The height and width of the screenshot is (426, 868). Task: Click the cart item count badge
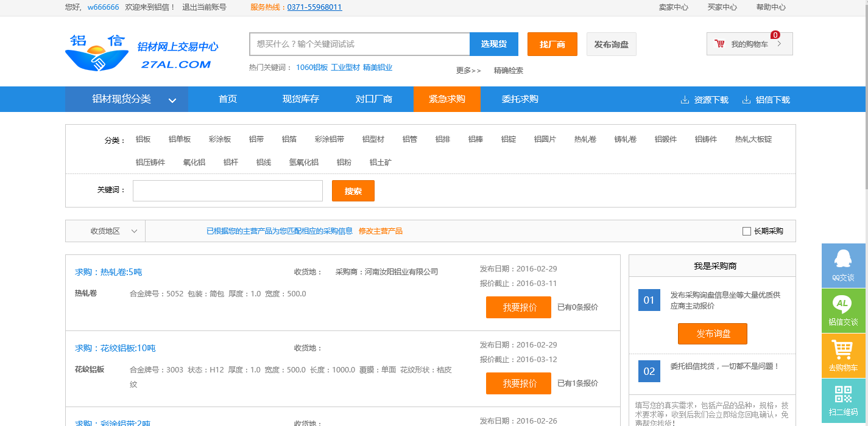[x=775, y=35]
